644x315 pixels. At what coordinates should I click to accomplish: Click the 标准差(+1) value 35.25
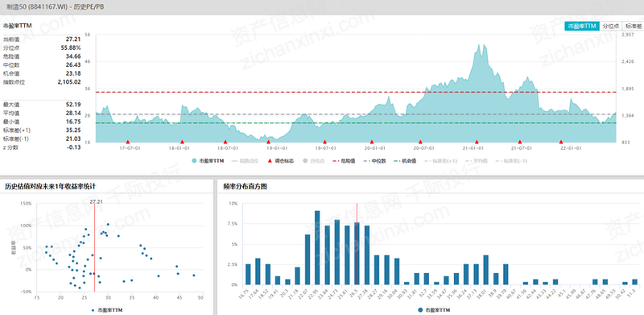pyautogui.click(x=73, y=131)
